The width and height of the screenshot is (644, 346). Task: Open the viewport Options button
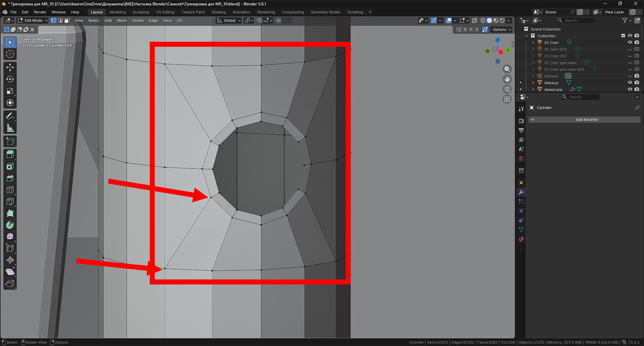point(502,29)
